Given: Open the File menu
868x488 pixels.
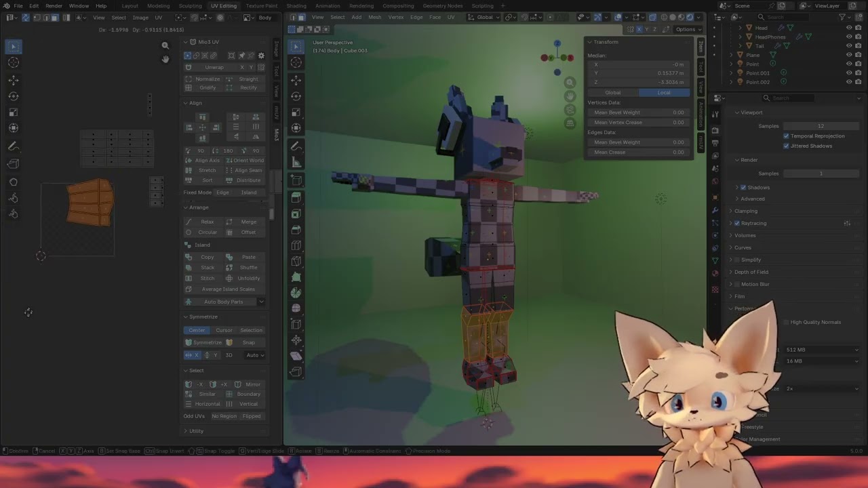Looking at the screenshot, I should coord(18,5).
